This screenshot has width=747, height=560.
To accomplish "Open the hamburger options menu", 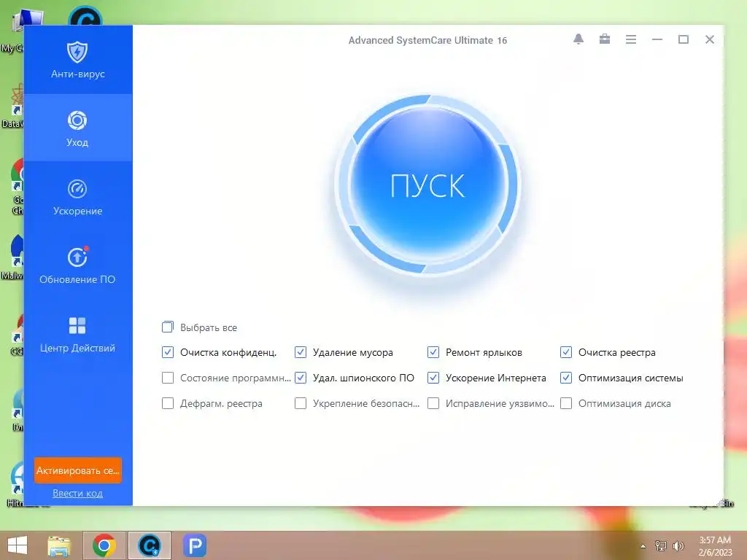I will (631, 39).
